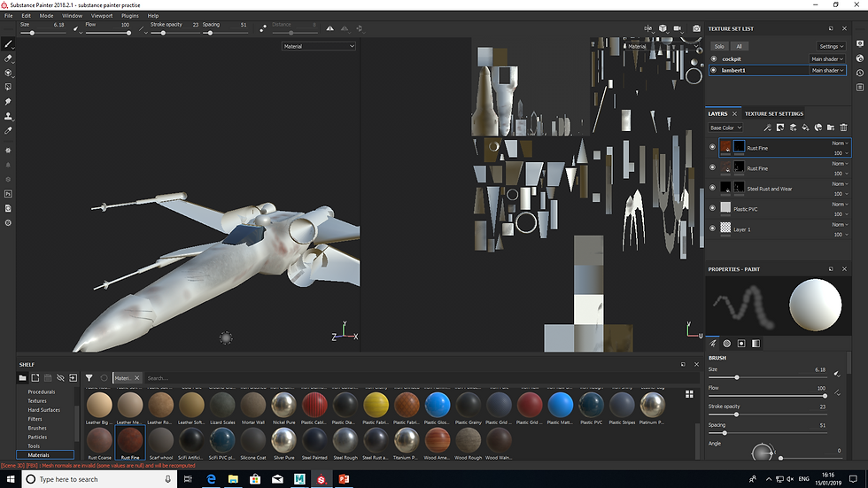Toggle shelf hidden-items eye icon

(60, 378)
